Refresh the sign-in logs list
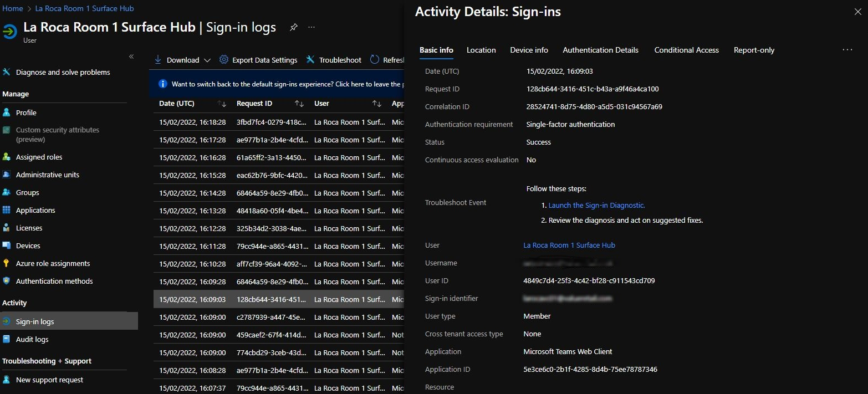The height and width of the screenshot is (394, 868). (x=388, y=60)
